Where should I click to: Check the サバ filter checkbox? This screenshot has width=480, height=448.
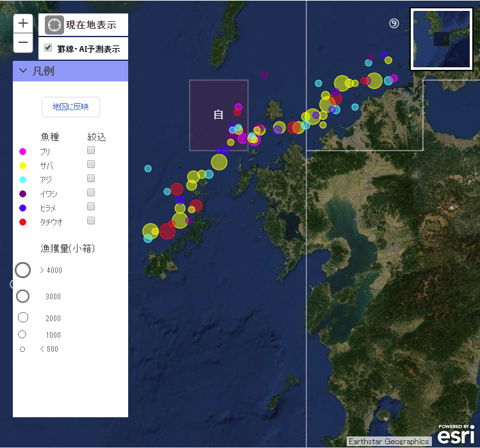pos(91,164)
